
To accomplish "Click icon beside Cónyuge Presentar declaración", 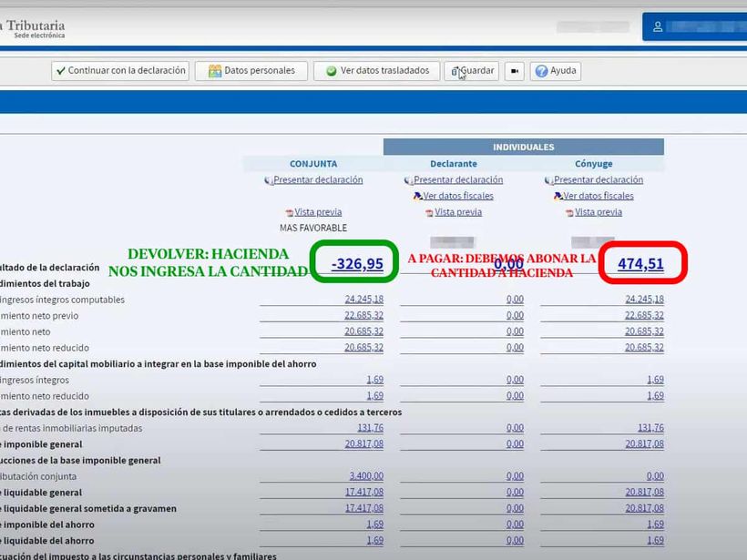I will (548, 180).
